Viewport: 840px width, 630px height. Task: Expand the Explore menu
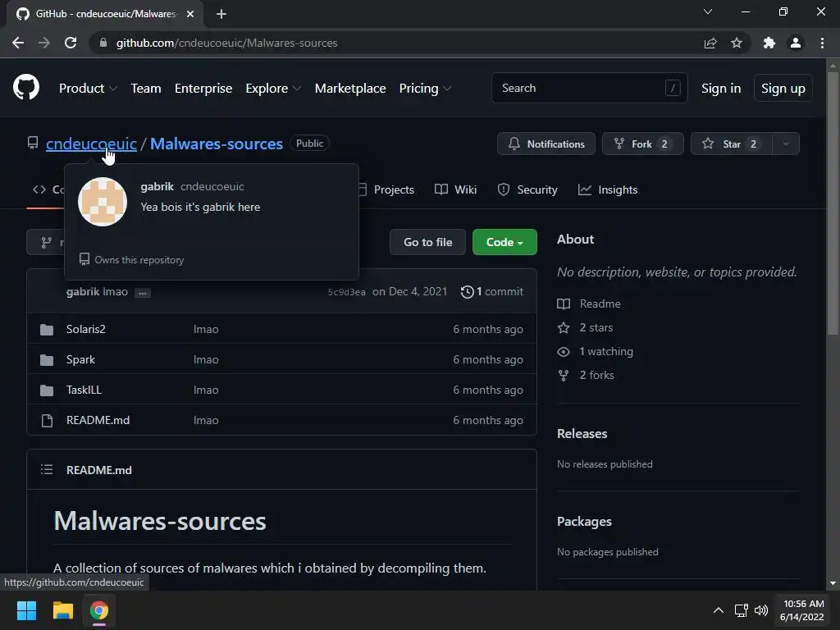[x=273, y=89]
